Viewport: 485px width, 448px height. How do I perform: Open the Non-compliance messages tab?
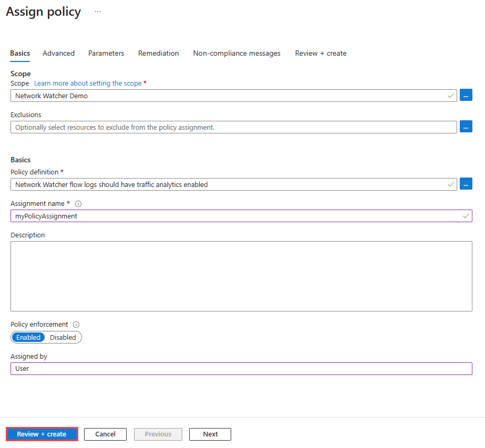[x=236, y=53]
